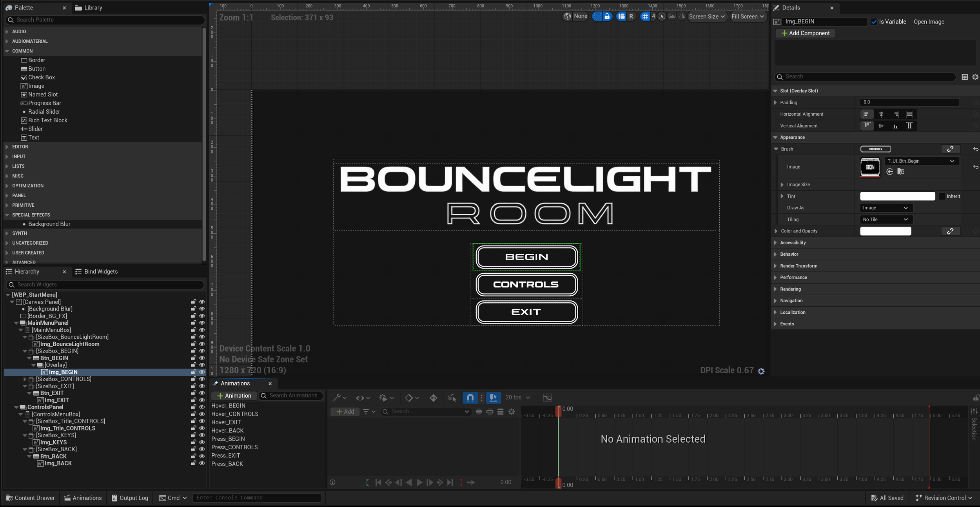Open the details property matrix icon

965,77
